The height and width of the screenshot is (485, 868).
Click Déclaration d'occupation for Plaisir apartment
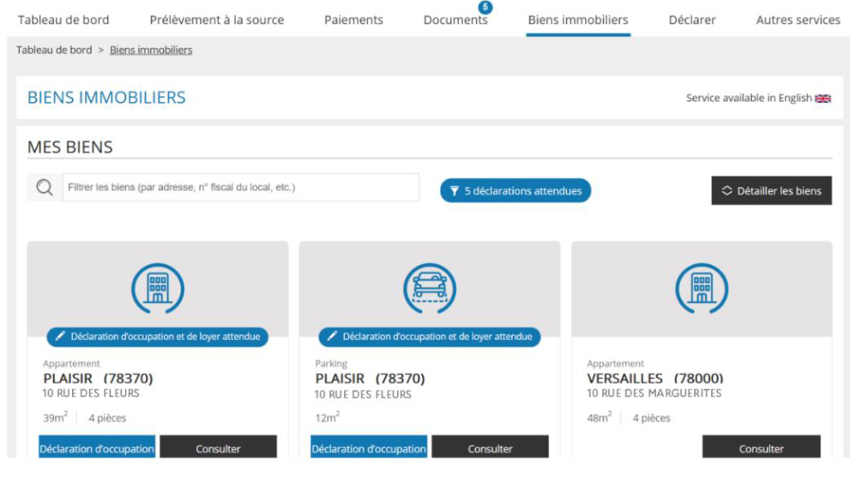point(97,448)
